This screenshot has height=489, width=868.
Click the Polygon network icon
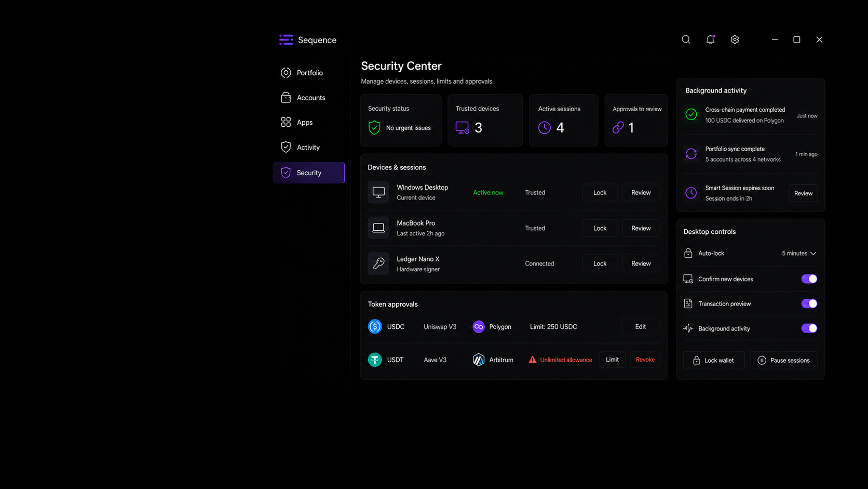pyautogui.click(x=479, y=326)
